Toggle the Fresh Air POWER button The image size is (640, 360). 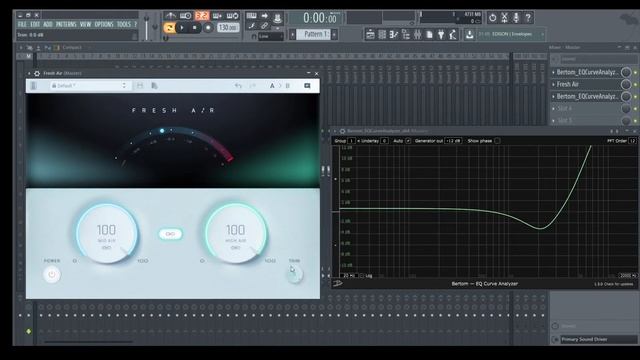click(52, 274)
